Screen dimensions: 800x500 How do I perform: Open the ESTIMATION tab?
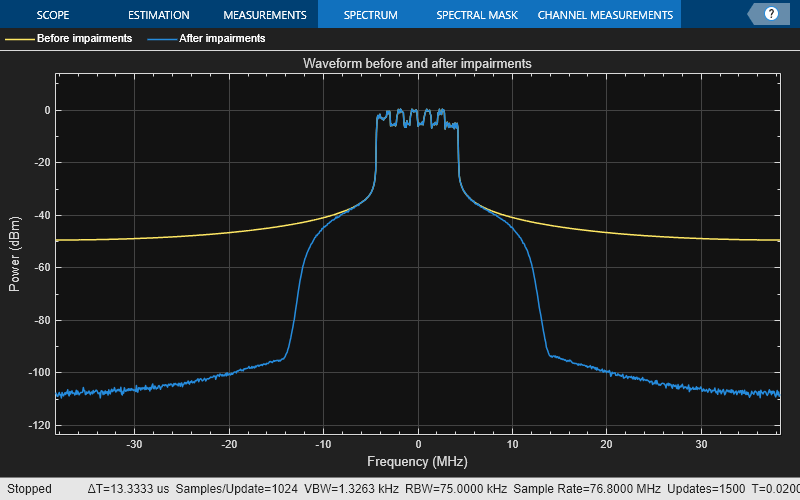(159, 15)
